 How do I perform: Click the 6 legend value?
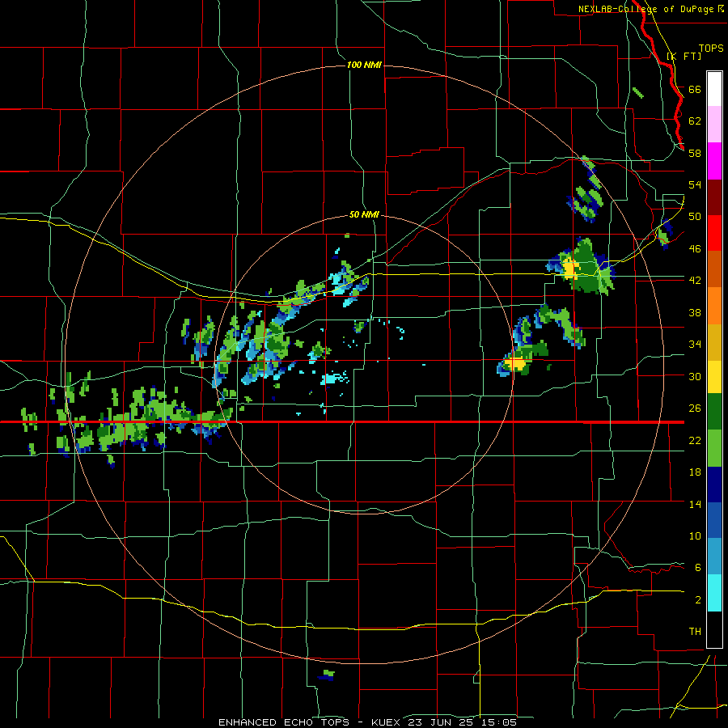[697, 567]
